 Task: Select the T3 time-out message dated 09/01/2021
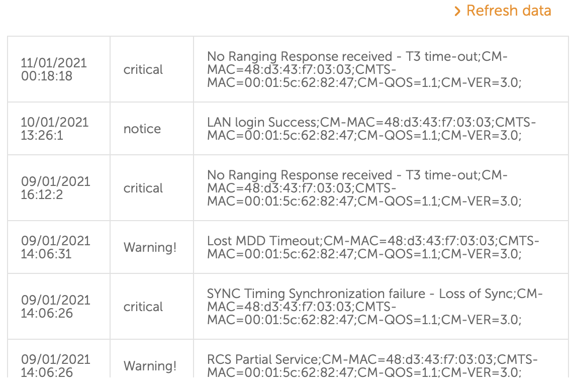(x=364, y=188)
